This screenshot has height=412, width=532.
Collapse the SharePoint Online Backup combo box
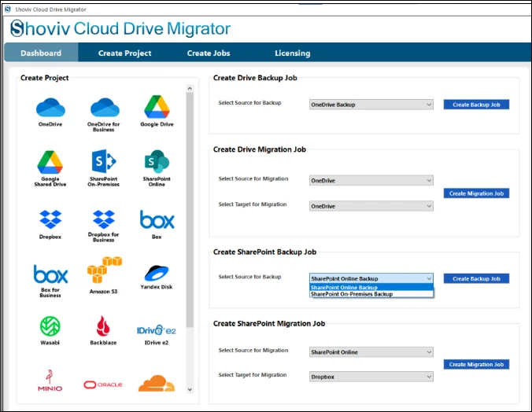[x=371, y=278]
